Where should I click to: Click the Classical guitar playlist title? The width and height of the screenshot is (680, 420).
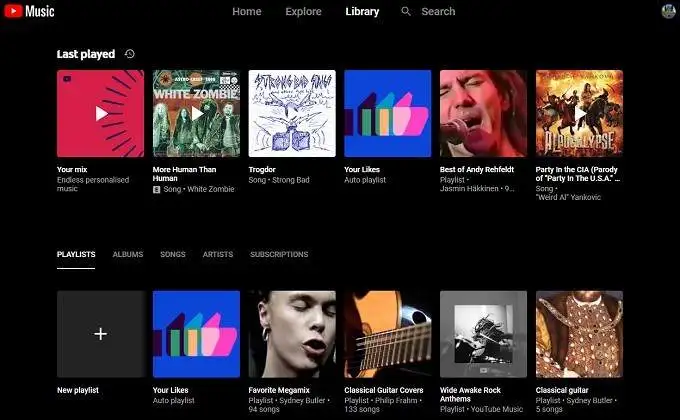562,390
